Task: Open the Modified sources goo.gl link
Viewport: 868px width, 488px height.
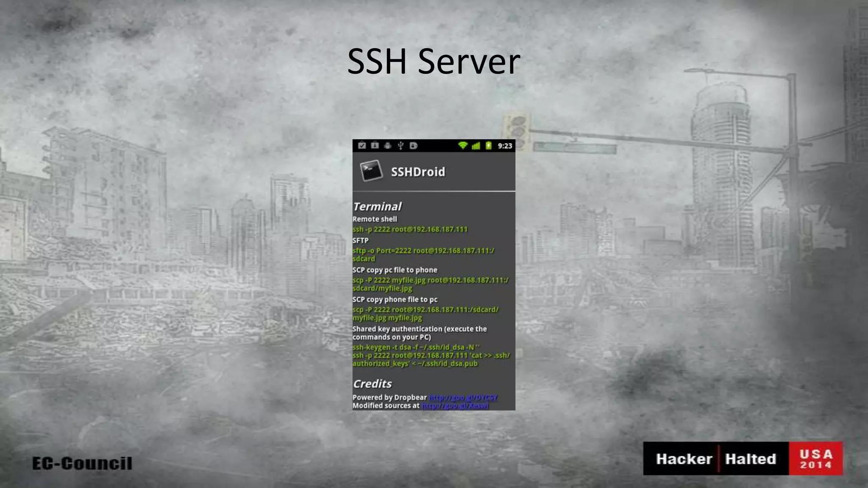Action: (455, 406)
